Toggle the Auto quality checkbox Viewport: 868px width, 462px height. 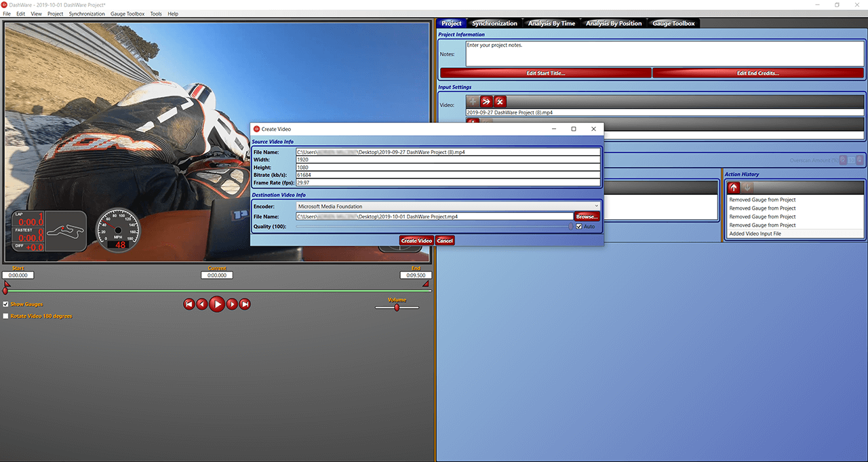click(x=579, y=226)
